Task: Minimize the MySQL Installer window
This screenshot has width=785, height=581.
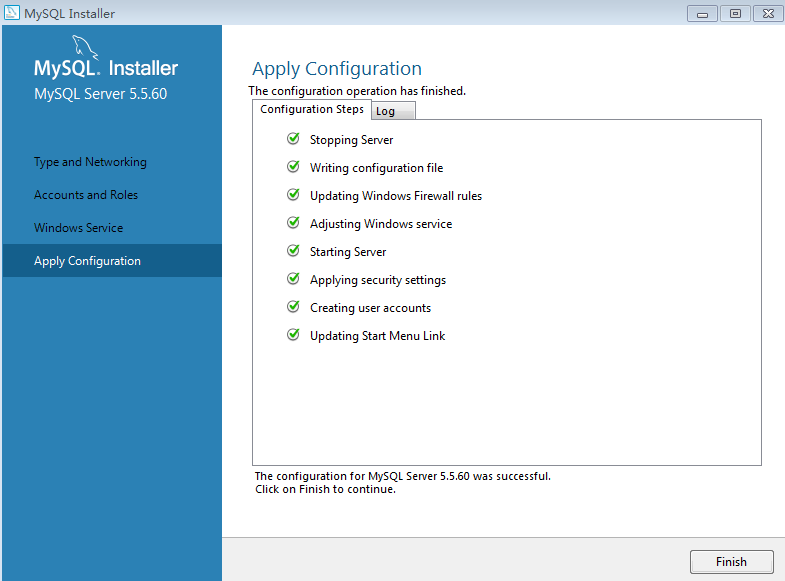Action: [x=702, y=14]
